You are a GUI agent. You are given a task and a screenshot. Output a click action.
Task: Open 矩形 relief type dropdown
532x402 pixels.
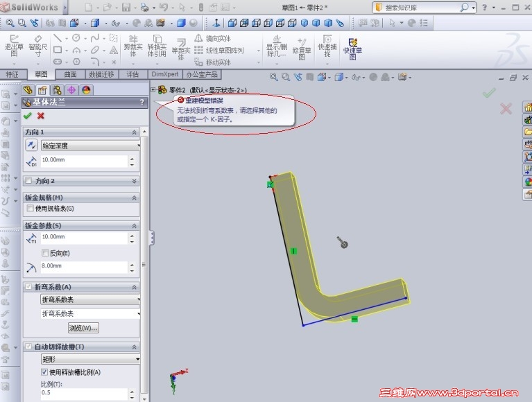91,359
